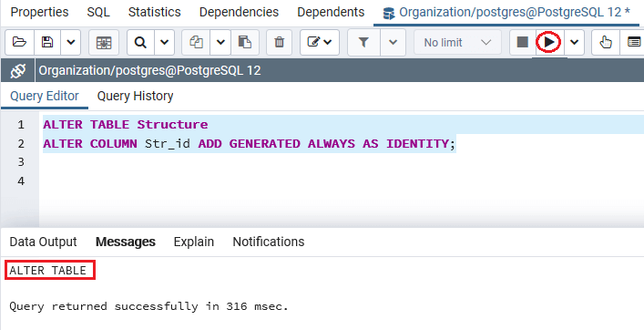Open the Dependents tab

point(331,13)
